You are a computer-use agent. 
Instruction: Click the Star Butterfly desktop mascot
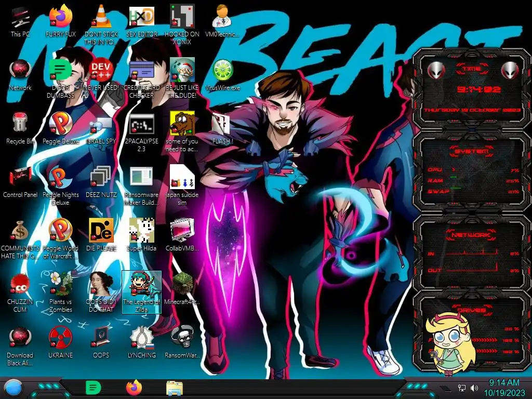[x=449, y=344]
